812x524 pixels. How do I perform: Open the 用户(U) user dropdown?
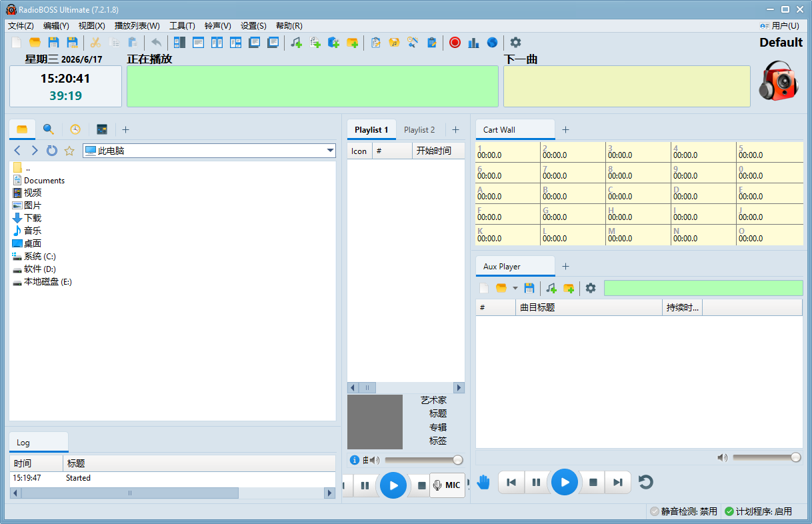pos(779,25)
